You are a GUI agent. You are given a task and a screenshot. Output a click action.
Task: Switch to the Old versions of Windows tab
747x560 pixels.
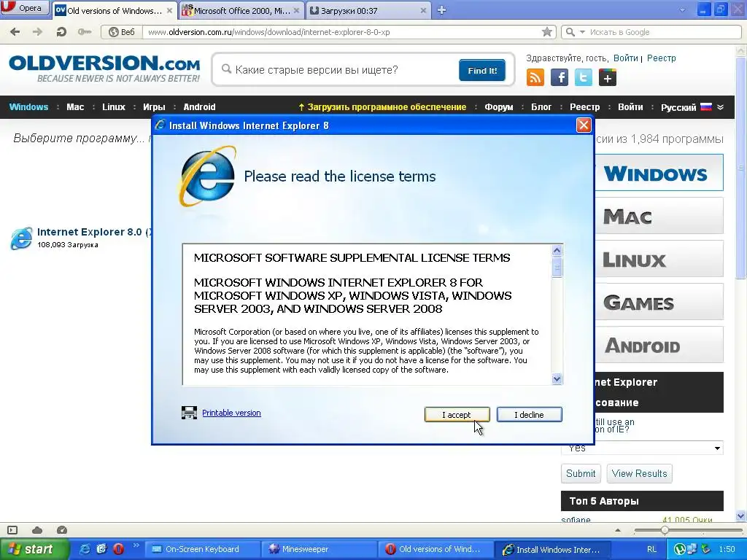(113, 10)
